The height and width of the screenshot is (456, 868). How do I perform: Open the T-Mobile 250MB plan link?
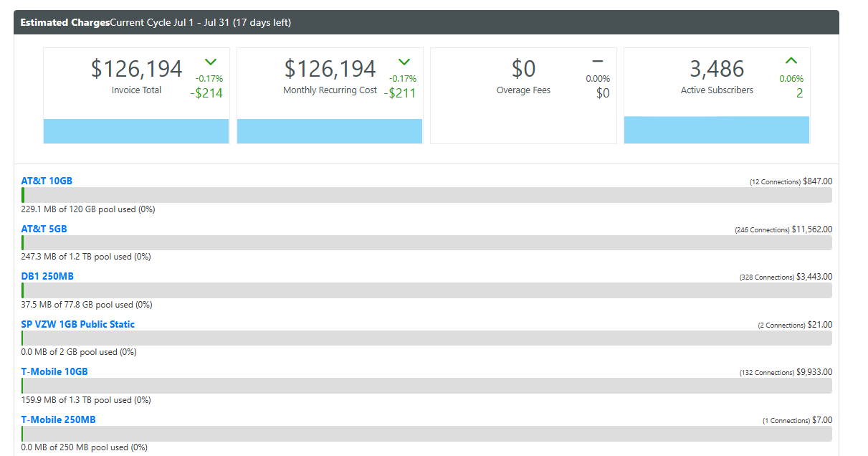point(59,419)
